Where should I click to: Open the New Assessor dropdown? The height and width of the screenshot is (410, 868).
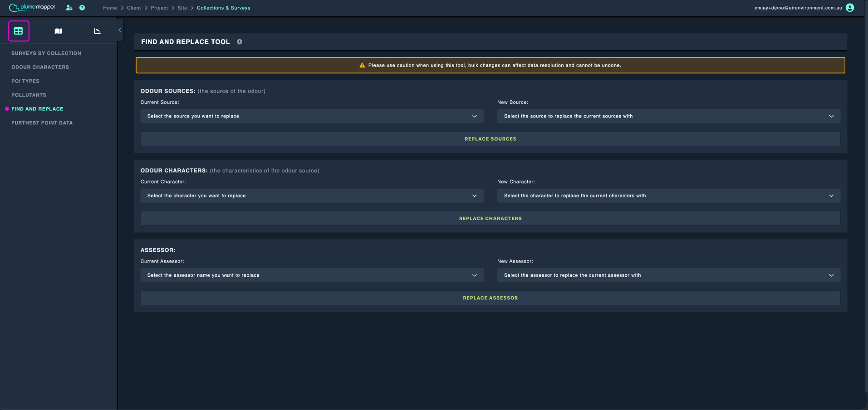pyautogui.click(x=669, y=275)
